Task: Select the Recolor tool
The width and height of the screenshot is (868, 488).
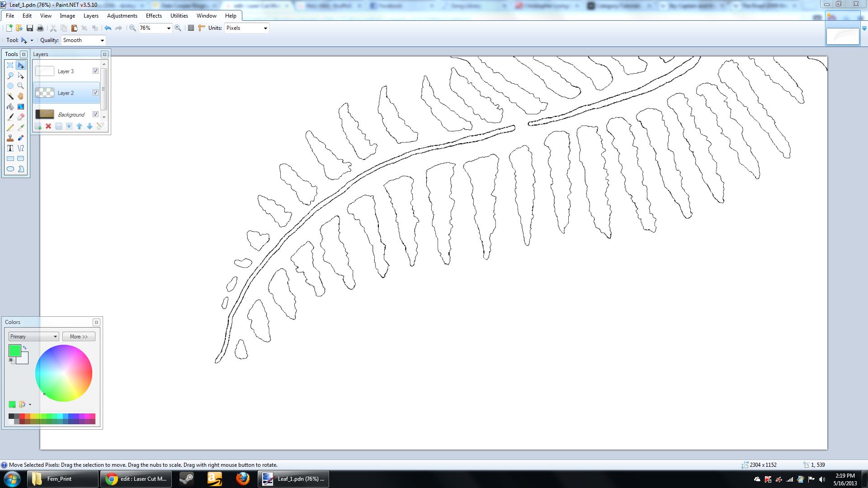Action: pos(21,138)
